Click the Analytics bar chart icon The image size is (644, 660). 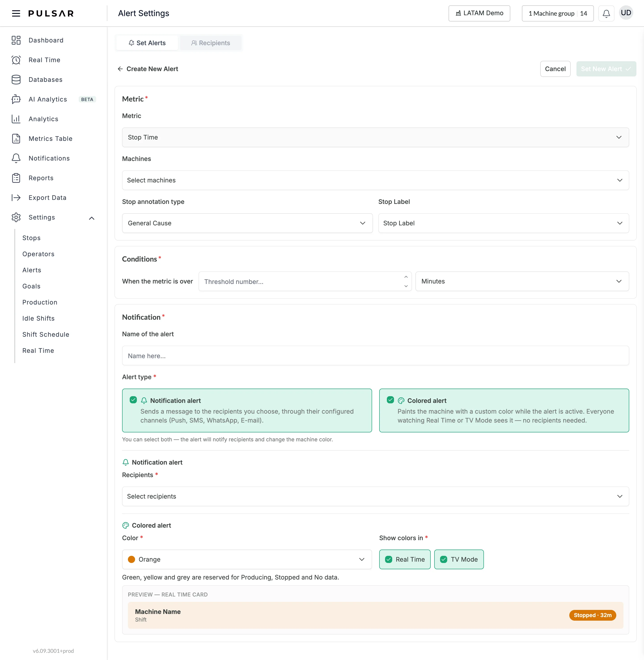coord(16,119)
